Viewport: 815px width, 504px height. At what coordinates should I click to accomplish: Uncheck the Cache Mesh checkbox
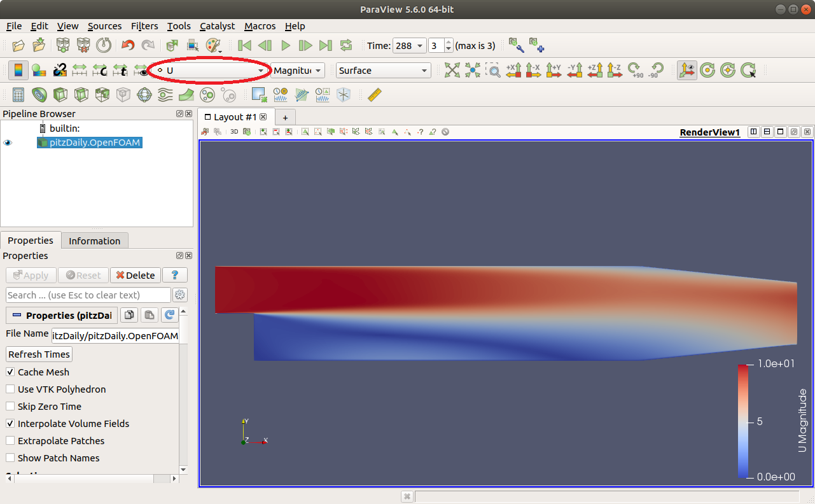pos(10,372)
